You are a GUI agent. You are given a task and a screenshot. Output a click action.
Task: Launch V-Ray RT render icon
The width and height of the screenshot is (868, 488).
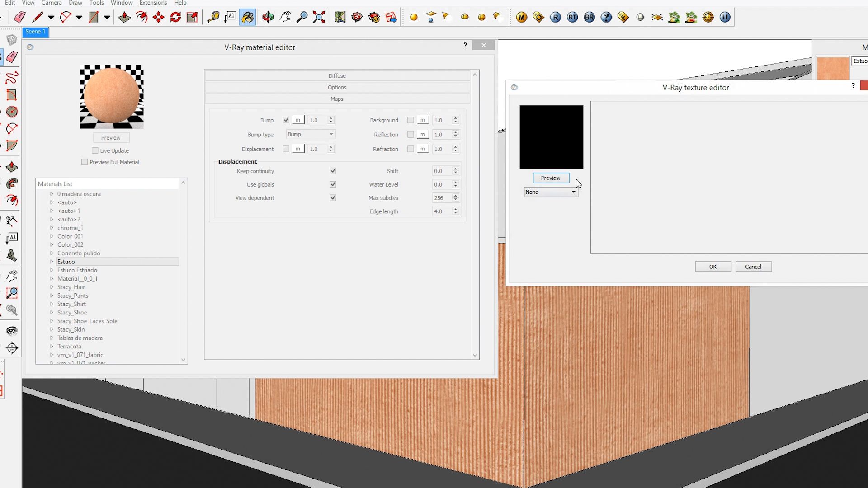click(572, 17)
